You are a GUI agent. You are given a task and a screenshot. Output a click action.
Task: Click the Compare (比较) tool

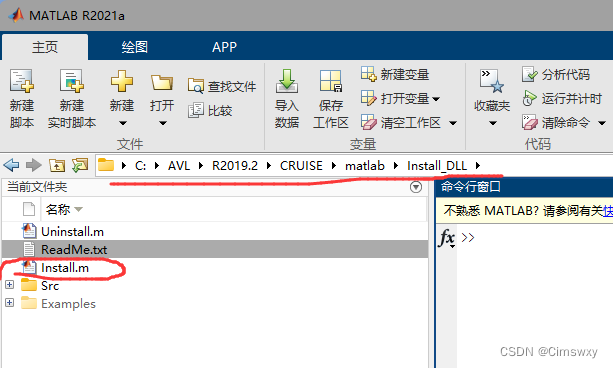point(210,111)
